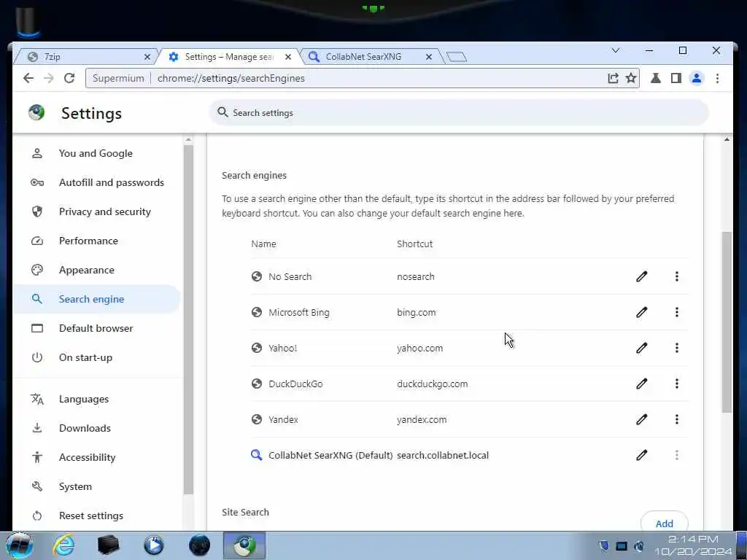
Task: Click the Shortcut column header
Action: pyautogui.click(x=414, y=244)
